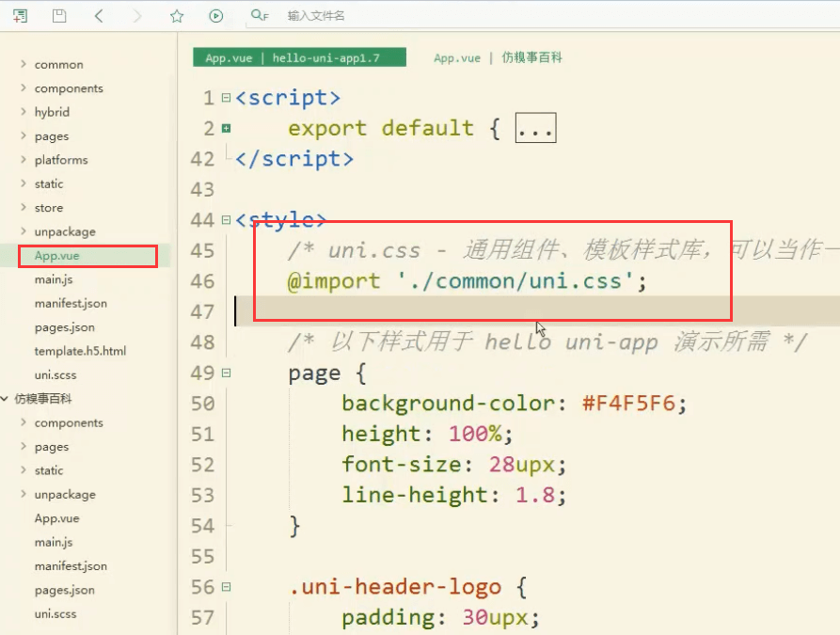Viewport: 840px width, 635px height.
Task: Expand the static folder under platforms
Action: point(23,183)
